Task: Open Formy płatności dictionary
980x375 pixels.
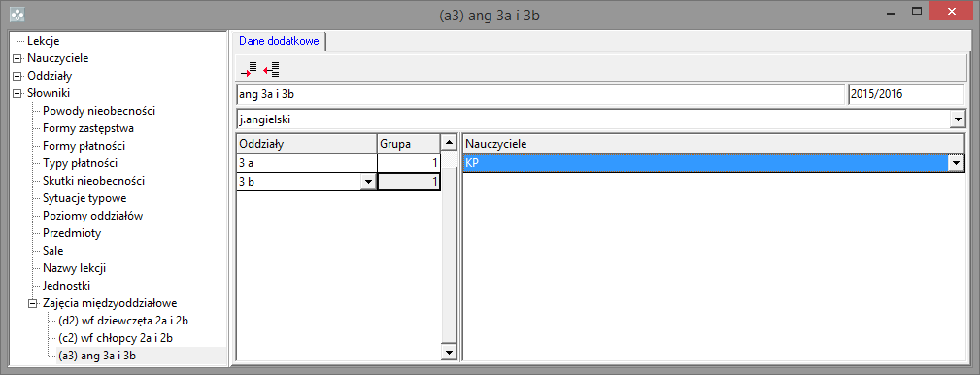Action: coord(84,147)
